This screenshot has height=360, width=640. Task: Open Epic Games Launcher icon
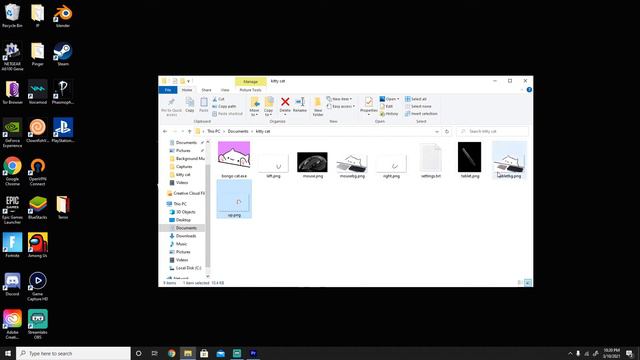[x=12, y=210]
